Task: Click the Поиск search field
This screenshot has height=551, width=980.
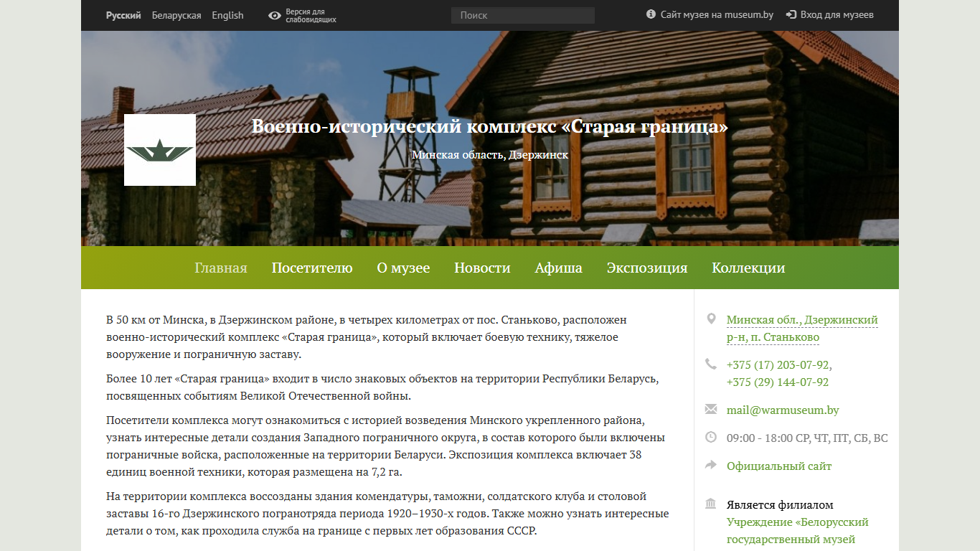Action: (x=523, y=15)
